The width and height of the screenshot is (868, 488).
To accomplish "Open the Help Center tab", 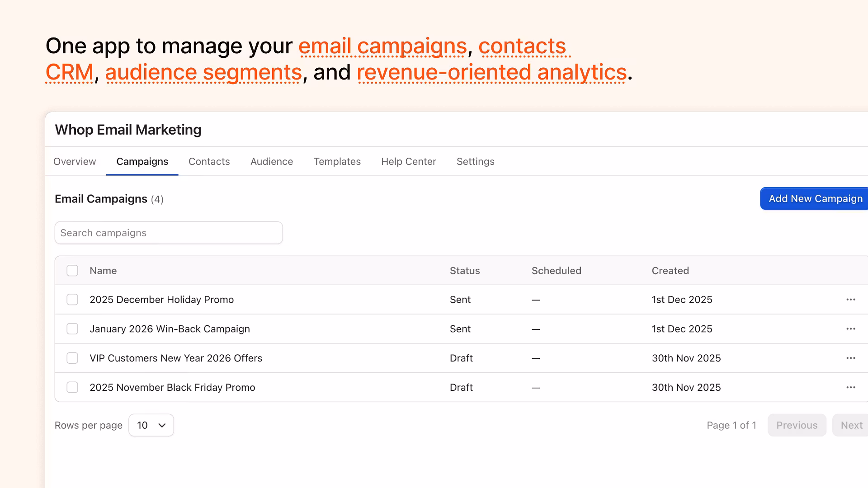I will point(408,161).
